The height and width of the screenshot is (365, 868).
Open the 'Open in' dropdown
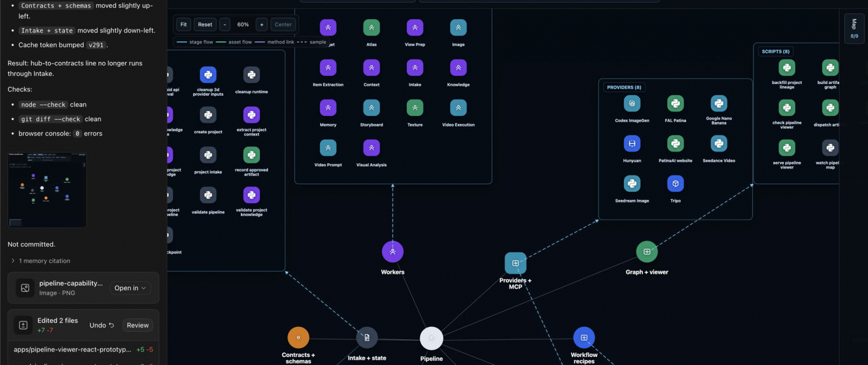coord(130,288)
